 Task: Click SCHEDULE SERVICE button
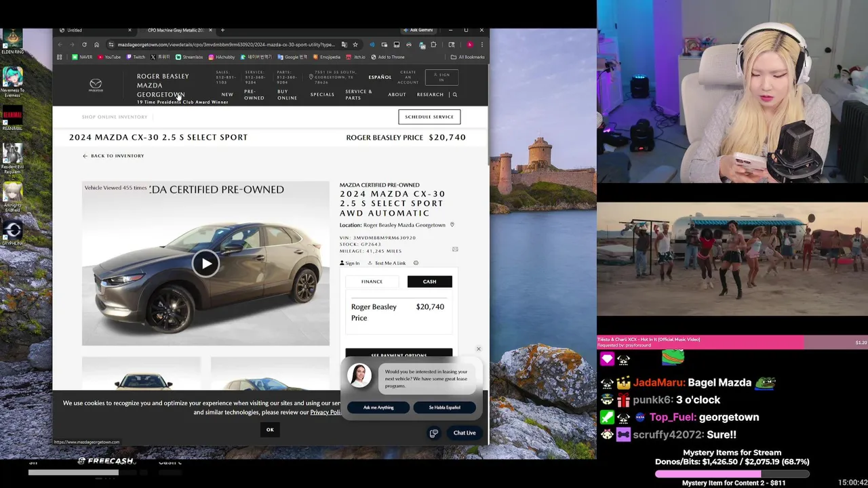pyautogui.click(x=429, y=117)
